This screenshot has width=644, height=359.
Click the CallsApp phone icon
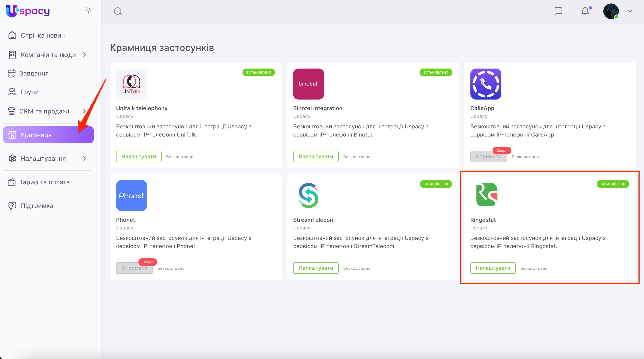point(486,84)
